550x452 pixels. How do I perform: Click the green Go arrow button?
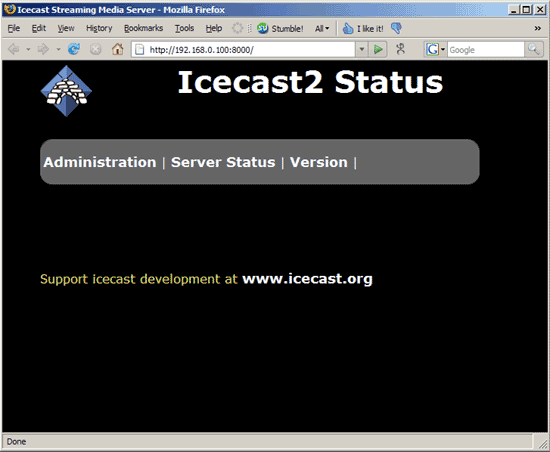pos(378,49)
